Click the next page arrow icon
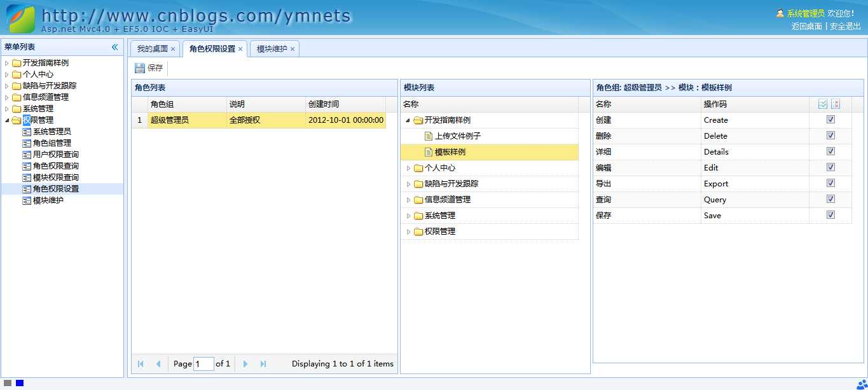Viewport: 868px width, 390px height. (245, 363)
